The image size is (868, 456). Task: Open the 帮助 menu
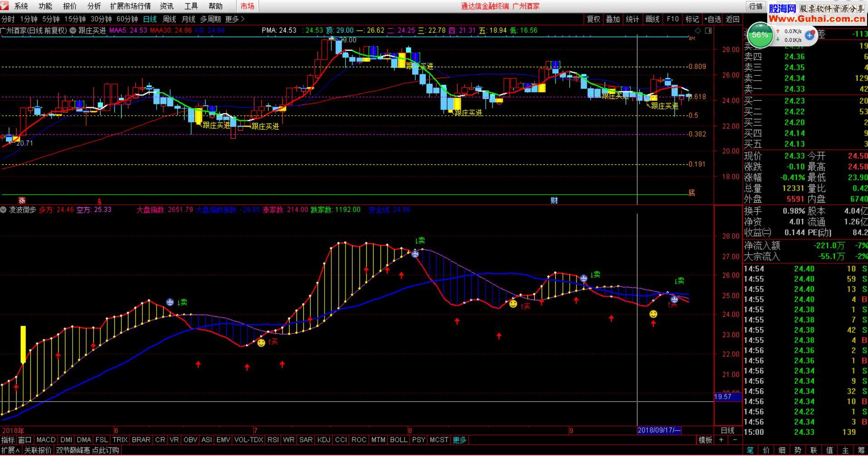[x=216, y=6]
